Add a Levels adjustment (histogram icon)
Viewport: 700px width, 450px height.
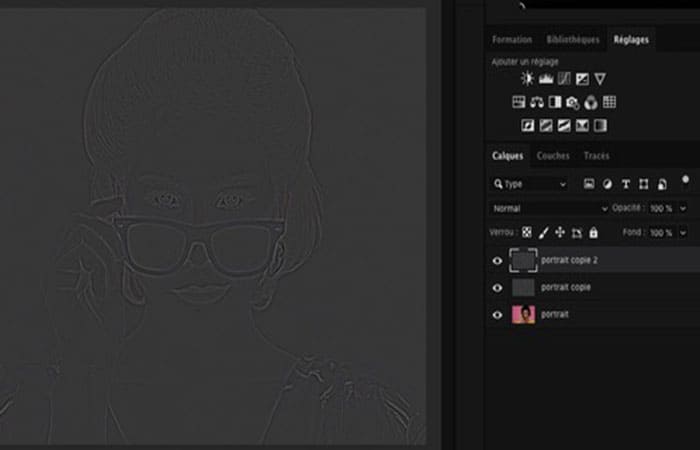coord(546,79)
